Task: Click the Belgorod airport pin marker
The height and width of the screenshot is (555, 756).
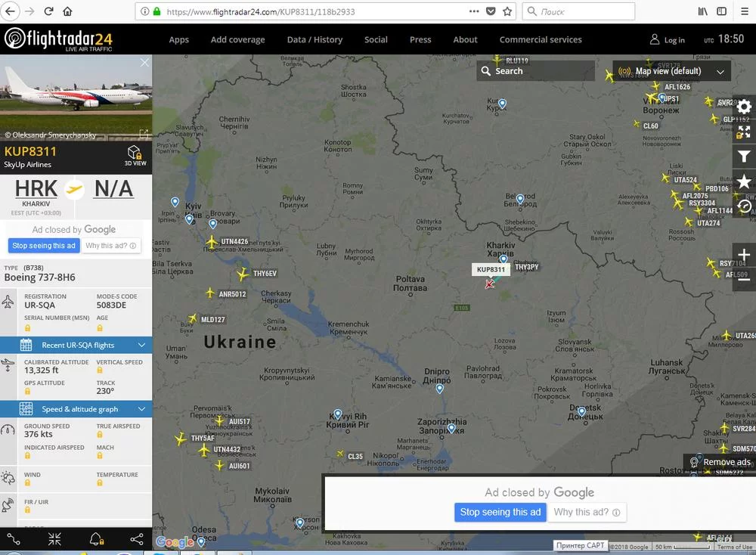Action: (x=520, y=199)
